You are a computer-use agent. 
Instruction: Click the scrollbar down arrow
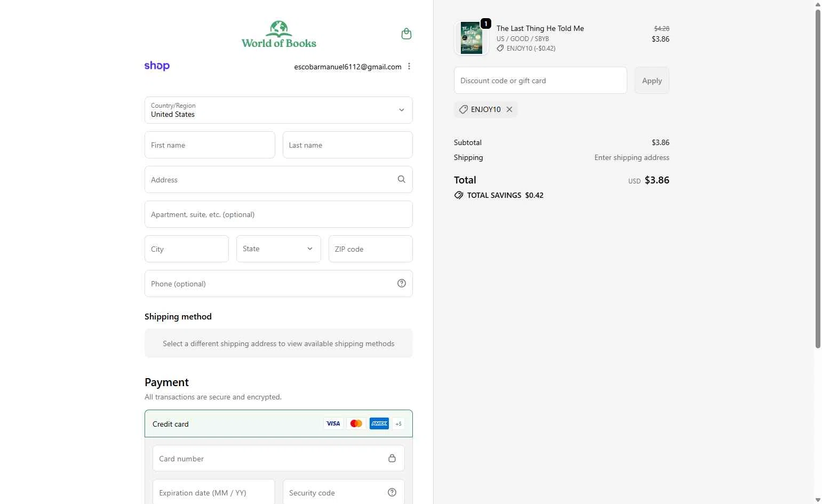818,500
